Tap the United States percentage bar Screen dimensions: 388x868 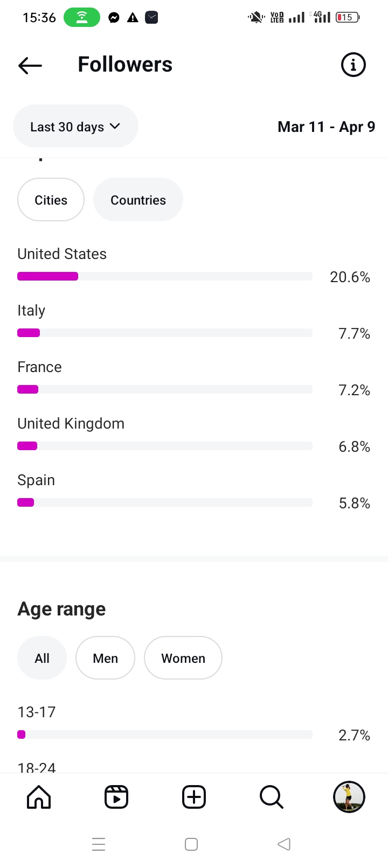[x=164, y=276]
